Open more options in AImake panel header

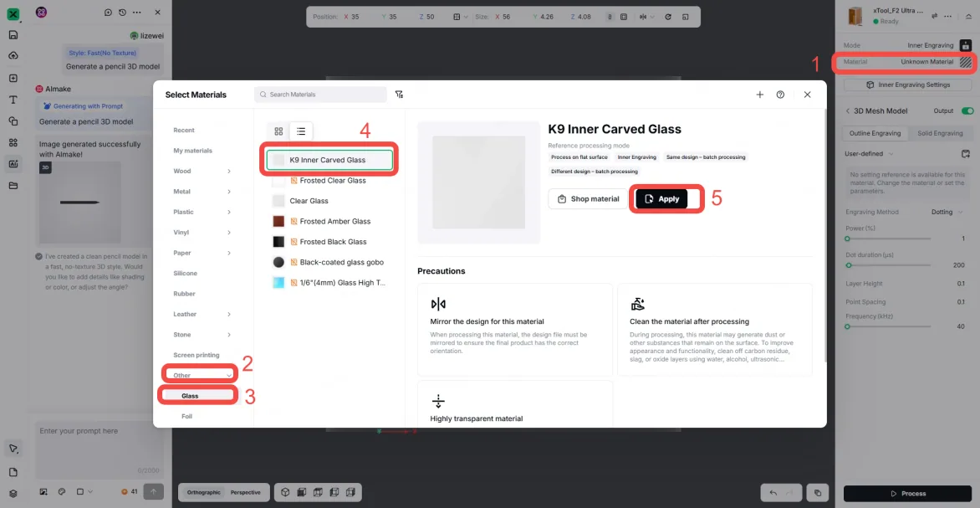(x=137, y=13)
